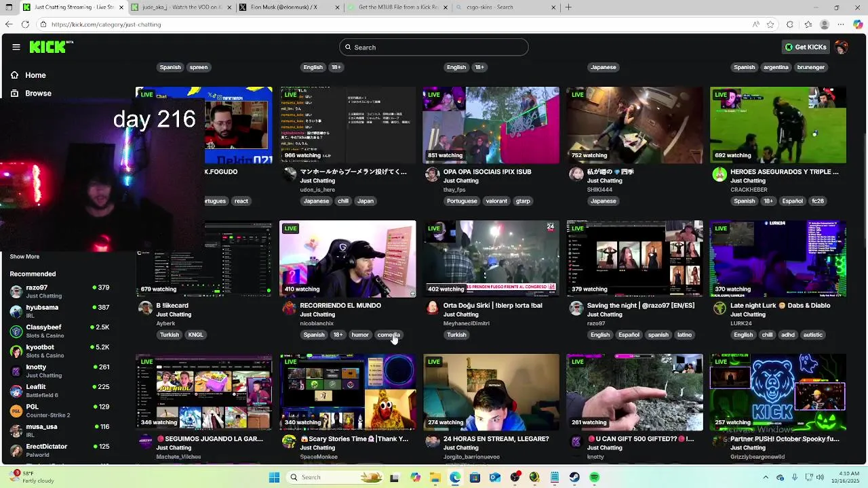Image resolution: width=868 pixels, height=488 pixels.
Task: Switch to the Get the M3U8 File tab
Action: 397,7
